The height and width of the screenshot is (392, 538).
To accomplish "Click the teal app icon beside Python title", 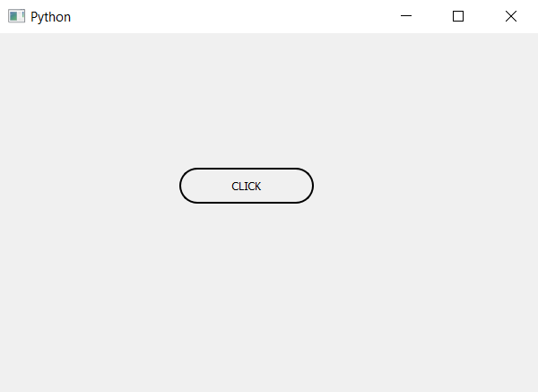I will [x=16, y=16].
